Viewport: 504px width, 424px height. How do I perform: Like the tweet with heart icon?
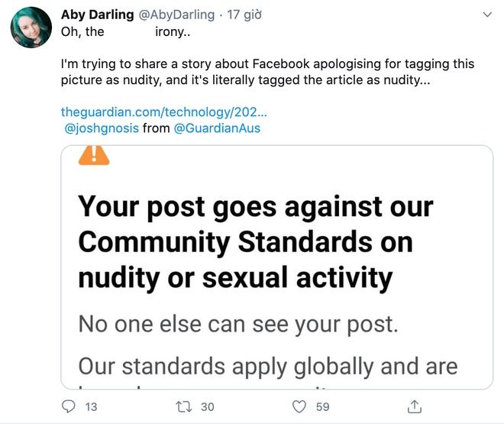coord(300,406)
